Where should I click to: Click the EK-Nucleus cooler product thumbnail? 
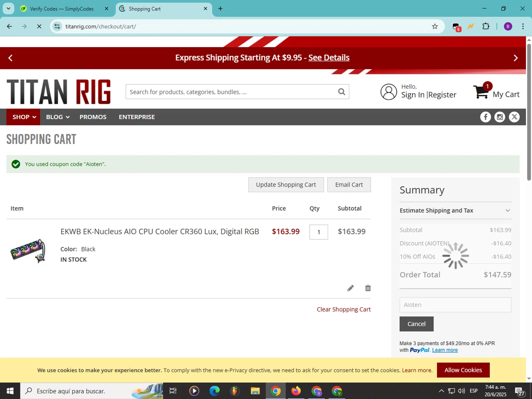click(28, 250)
